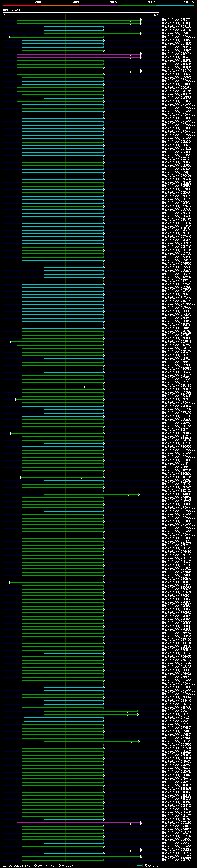Select UniRef100_Q5UK86 entry

click(176, 850)
